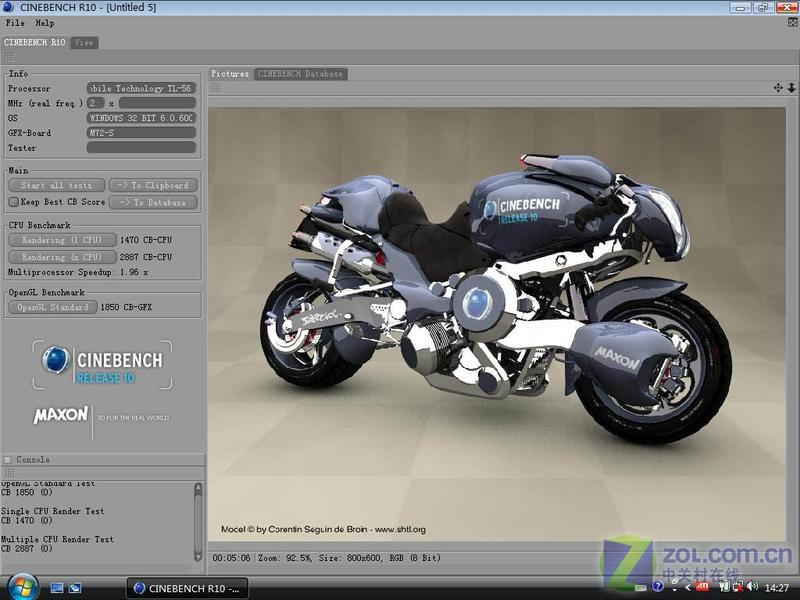Screen dimensions: 800x600
Task: Click the picture viewer move icon
Action: click(x=778, y=88)
